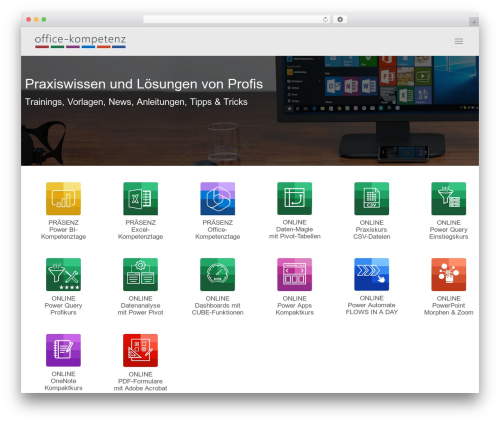The width and height of the screenshot is (500, 423).
Task: Open the Dashboards CUBE-Funktionen gauge icon
Action: click(217, 274)
